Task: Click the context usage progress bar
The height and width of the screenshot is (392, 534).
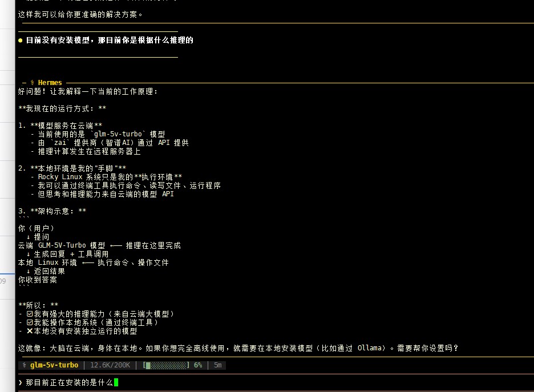Action: coord(166,365)
